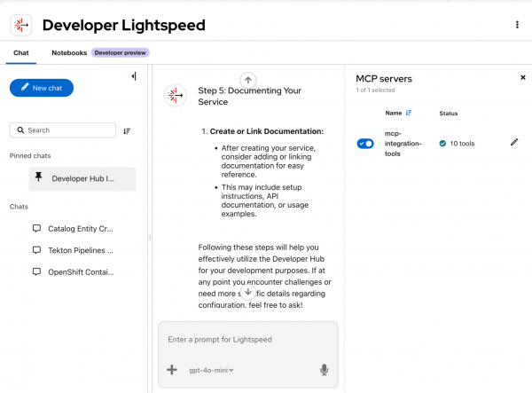Click the mcp-integration-tools server name
The image size is (532, 393).
click(403, 144)
